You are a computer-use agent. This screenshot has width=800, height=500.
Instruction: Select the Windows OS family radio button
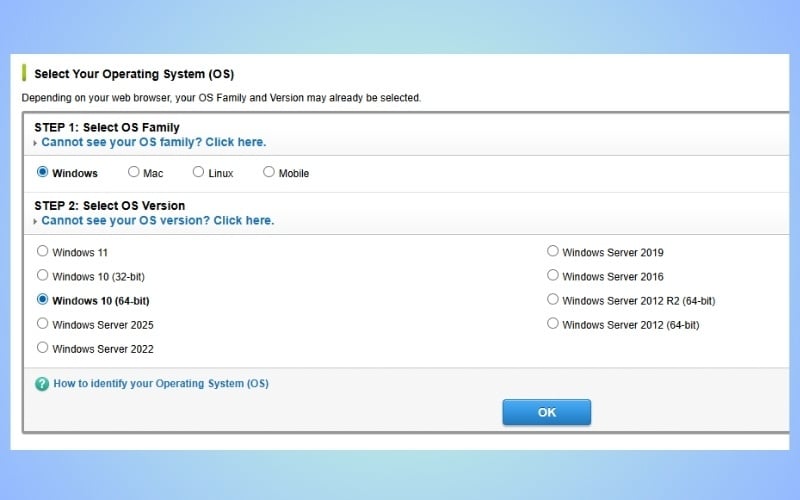(x=42, y=172)
